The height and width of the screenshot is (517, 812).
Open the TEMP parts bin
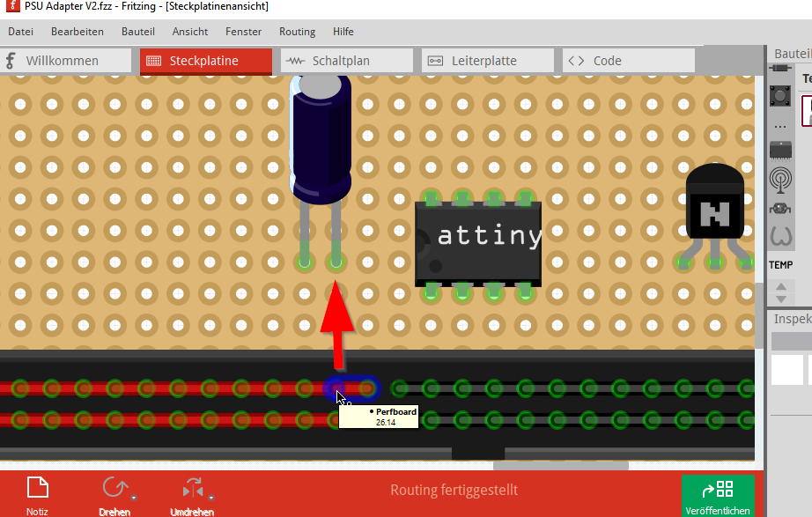(780, 265)
